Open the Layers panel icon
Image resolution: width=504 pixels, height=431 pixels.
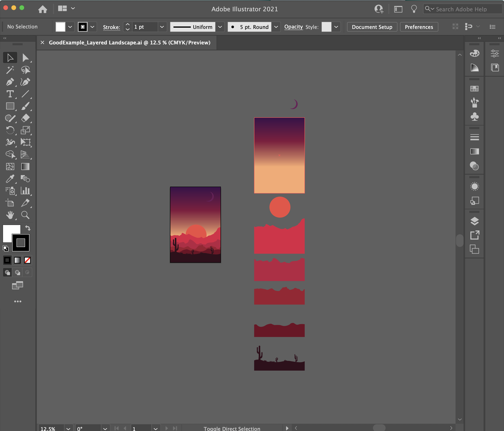pyautogui.click(x=474, y=221)
